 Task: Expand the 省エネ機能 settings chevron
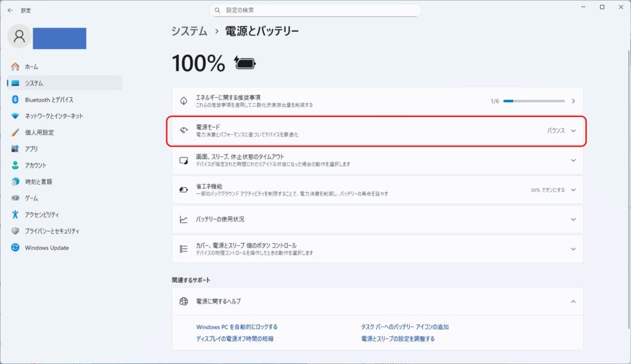(573, 190)
